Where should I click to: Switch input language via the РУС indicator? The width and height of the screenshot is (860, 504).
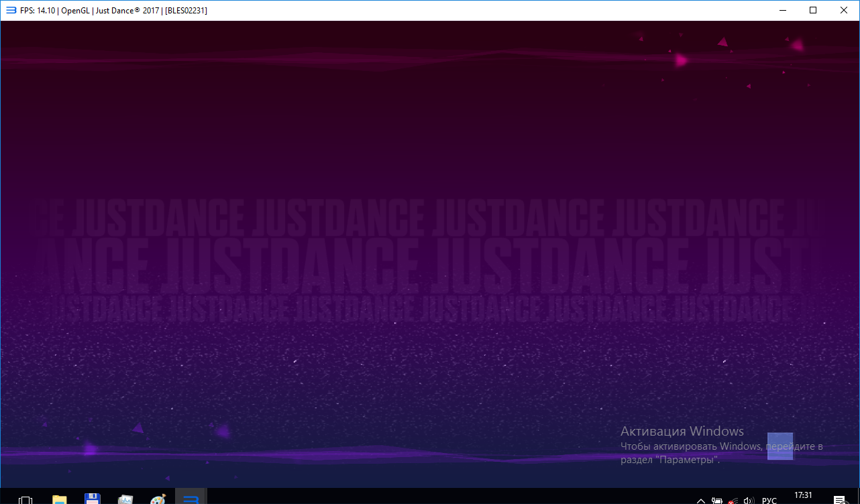point(769,501)
